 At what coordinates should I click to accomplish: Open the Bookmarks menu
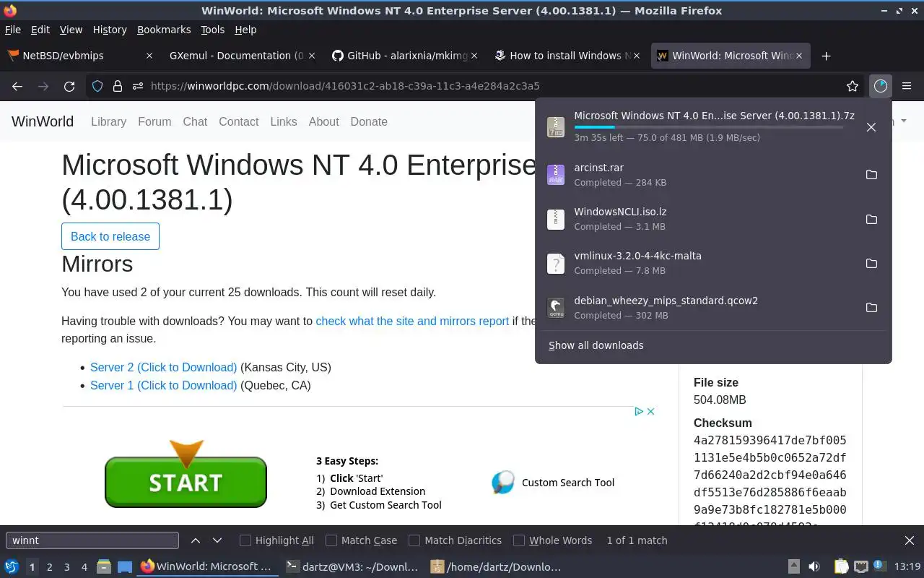coord(164,30)
